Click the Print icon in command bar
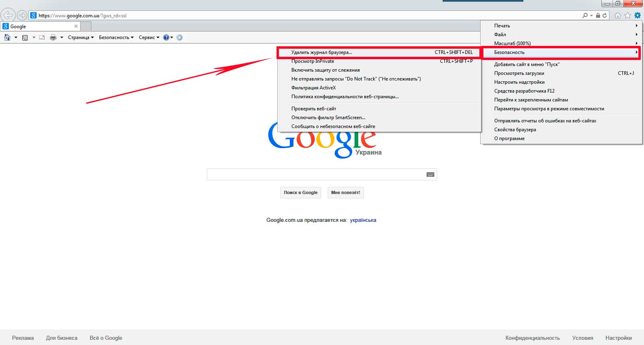 [x=53, y=37]
